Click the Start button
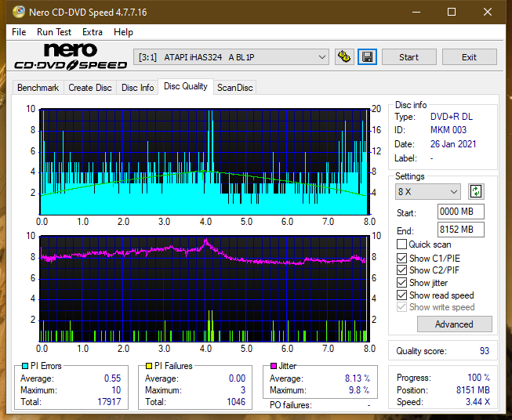The height and width of the screenshot is (420, 512). 409,57
